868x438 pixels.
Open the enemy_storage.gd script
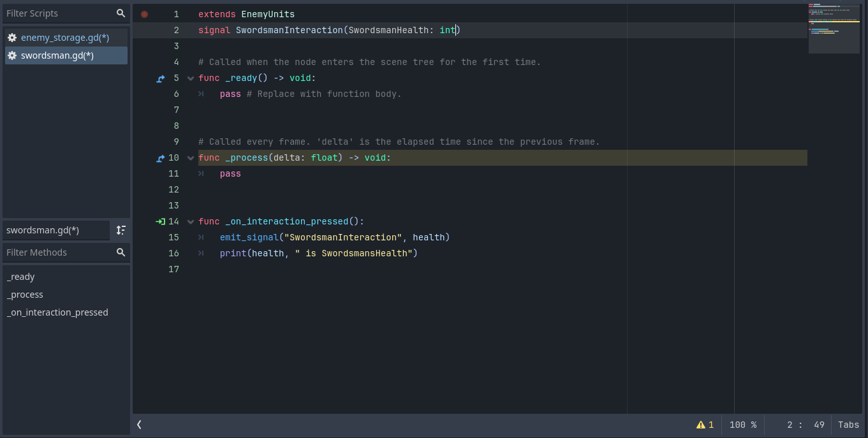click(64, 38)
